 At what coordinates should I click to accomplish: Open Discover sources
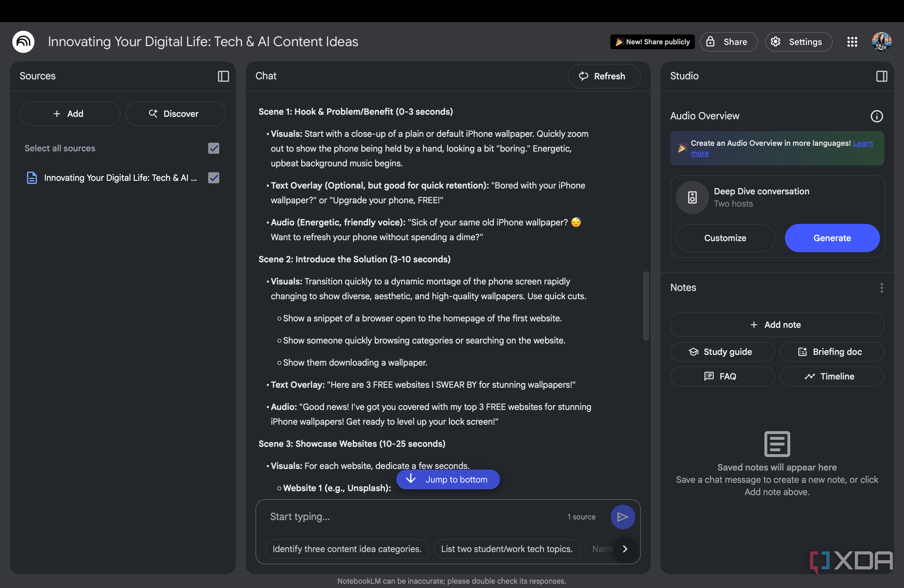coord(176,114)
